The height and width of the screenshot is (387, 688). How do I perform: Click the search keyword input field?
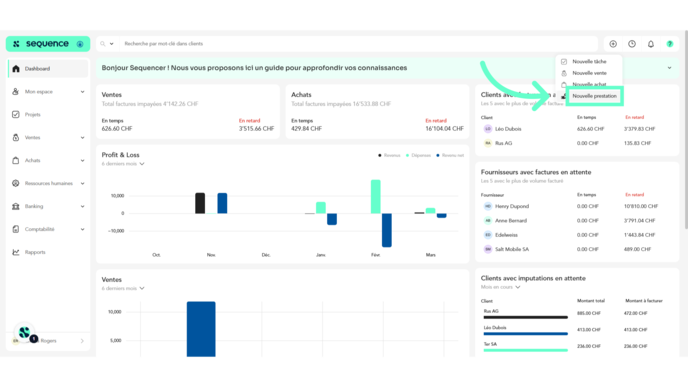(x=358, y=44)
